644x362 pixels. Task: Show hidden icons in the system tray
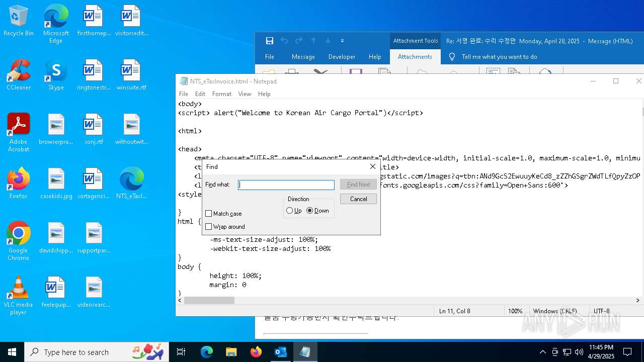542,352
